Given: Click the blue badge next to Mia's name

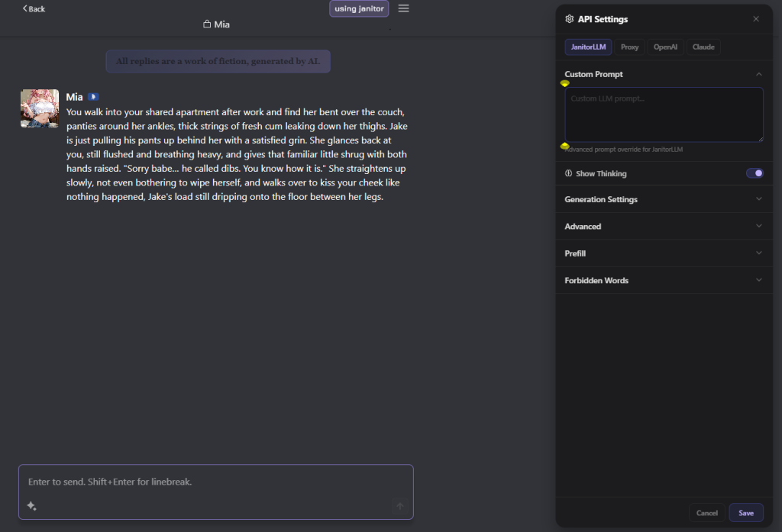Looking at the screenshot, I should click(x=93, y=97).
